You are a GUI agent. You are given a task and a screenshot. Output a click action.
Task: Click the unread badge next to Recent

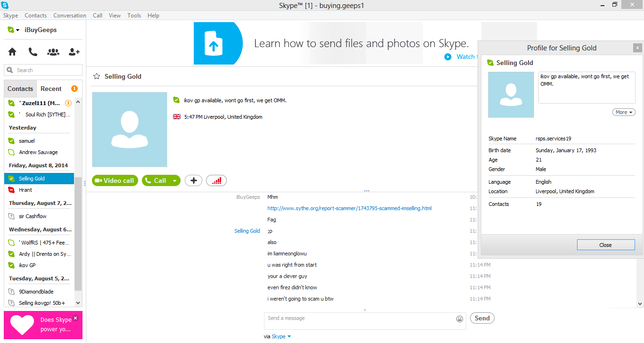click(x=74, y=89)
